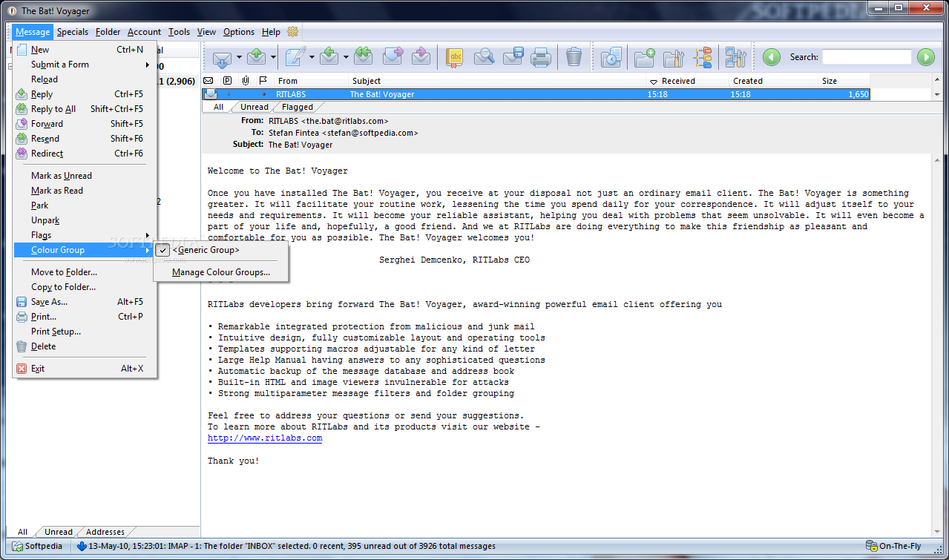Viewport: 949px width, 560px height.
Task: Open the dropdown arrow next to new message icon
Action: coord(312,57)
